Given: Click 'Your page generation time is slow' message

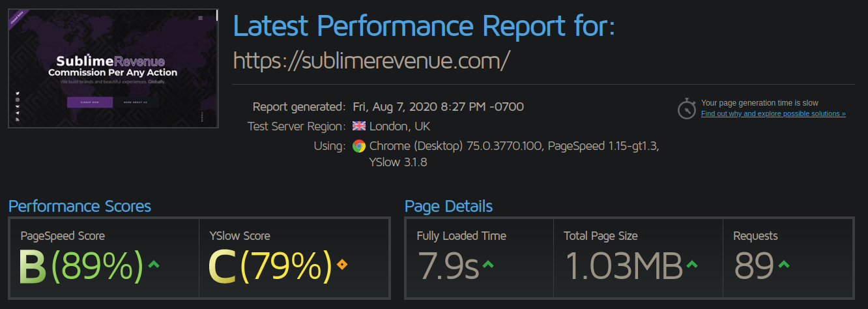Looking at the screenshot, I should (x=759, y=103).
